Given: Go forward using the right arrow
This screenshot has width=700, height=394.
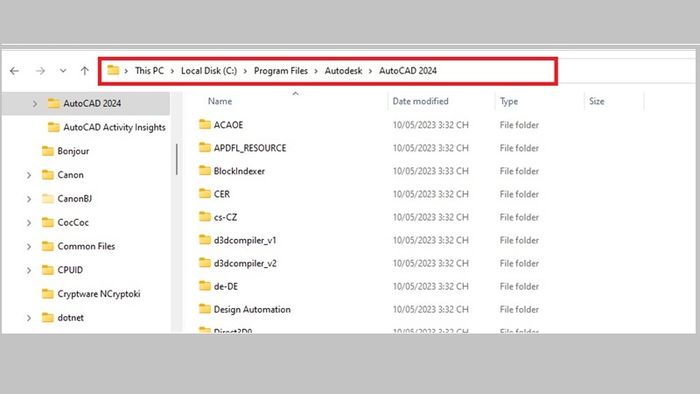Looking at the screenshot, I should coord(40,71).
